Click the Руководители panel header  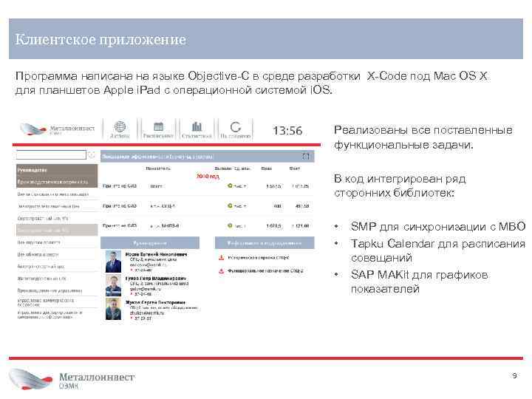[x=150, y=243]
